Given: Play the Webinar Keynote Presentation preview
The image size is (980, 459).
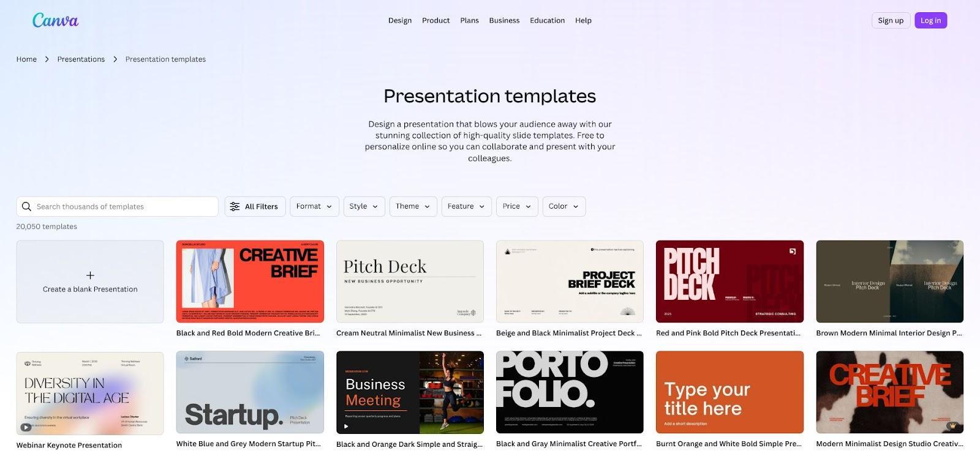Looking at the screenshot, I should click(x=26, y=427).
